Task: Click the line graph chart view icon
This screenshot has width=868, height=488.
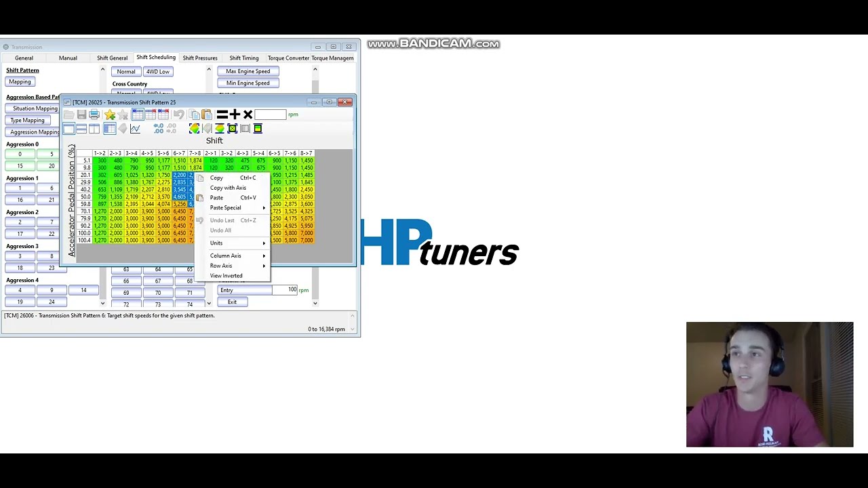Action: [x=135, y=129]
